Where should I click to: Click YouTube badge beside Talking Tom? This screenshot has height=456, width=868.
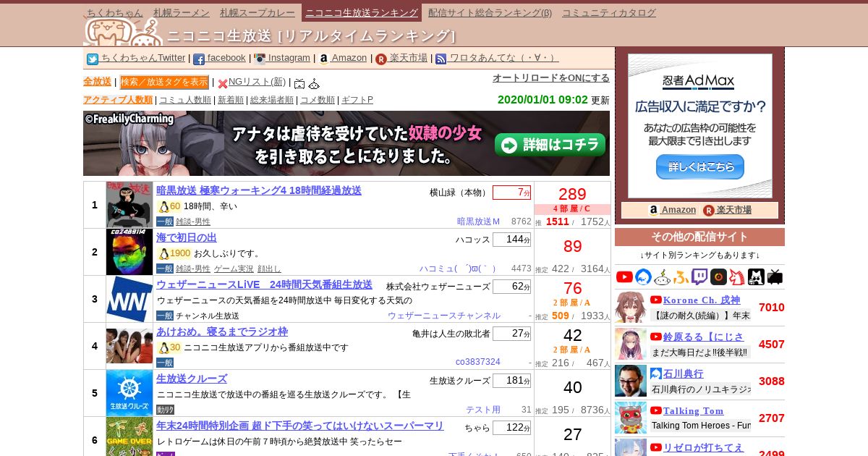(656, 410)
